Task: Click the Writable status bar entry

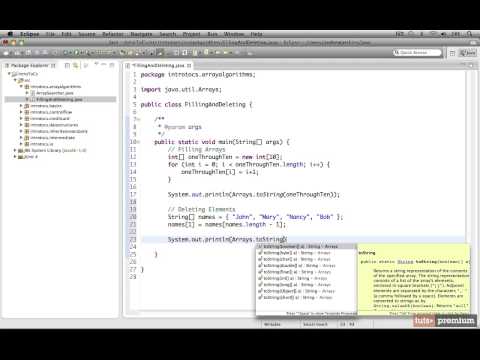Action: 272,324
